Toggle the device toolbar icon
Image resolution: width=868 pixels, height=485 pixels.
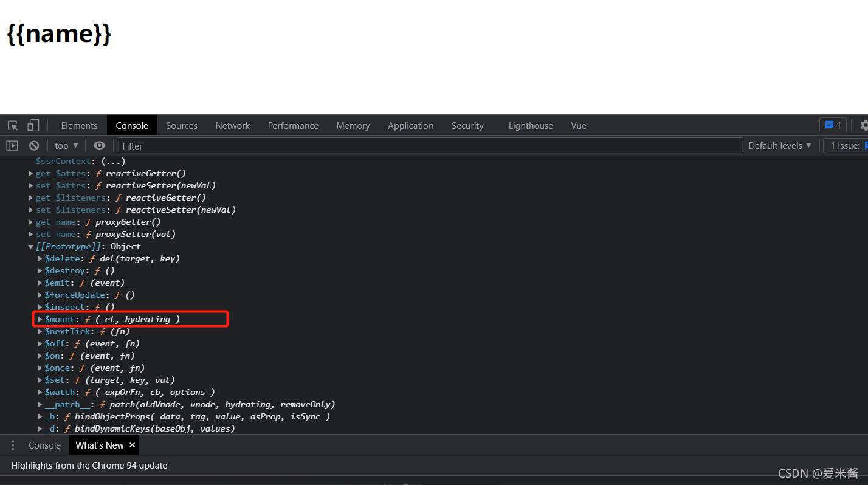33,126
